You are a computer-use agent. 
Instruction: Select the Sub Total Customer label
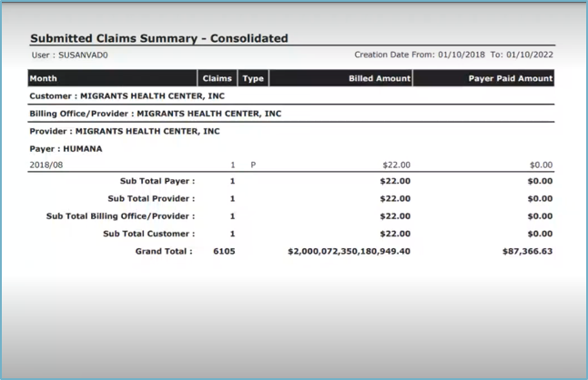pyautogui.click(x=147, y=234)
